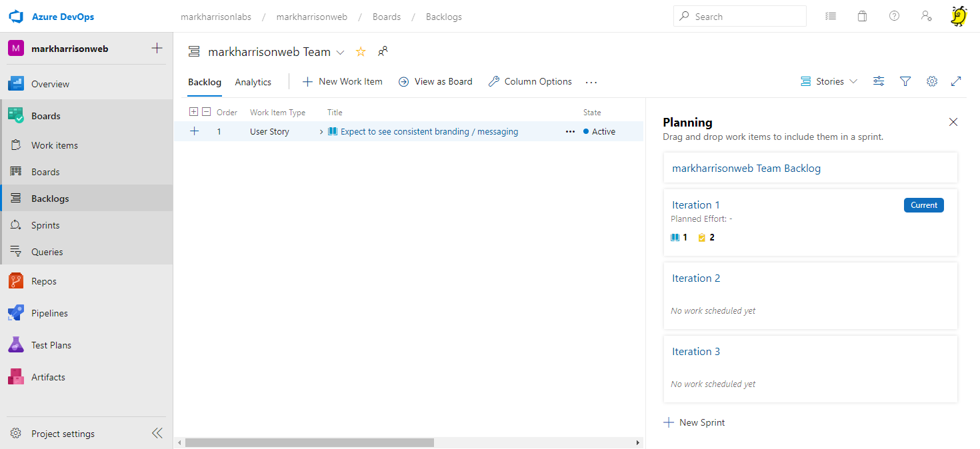Viewport: 980px width, 449px height.
Task: Open the Stories backlog level dropdown
Action: [x=829, y=81]
